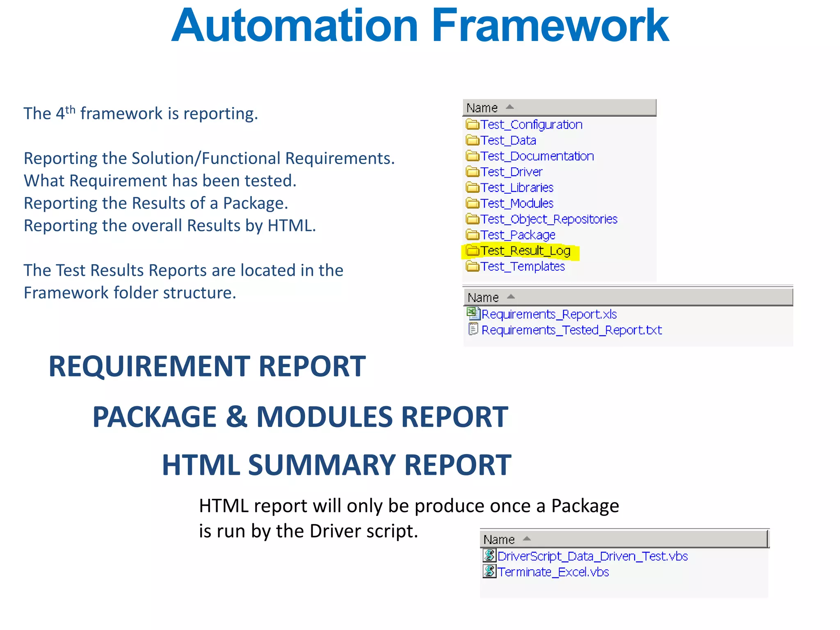Open Requirements_Report.xls file name

[549, 314]
